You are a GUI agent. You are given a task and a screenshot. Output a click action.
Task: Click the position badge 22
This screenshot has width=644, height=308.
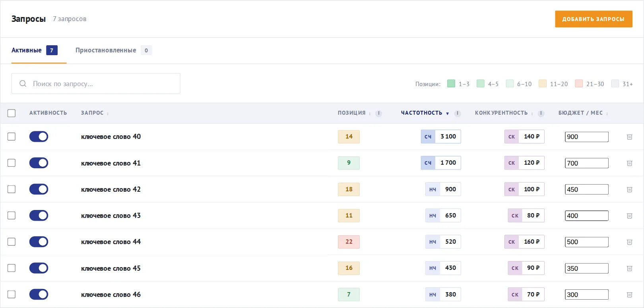[349, 242]
